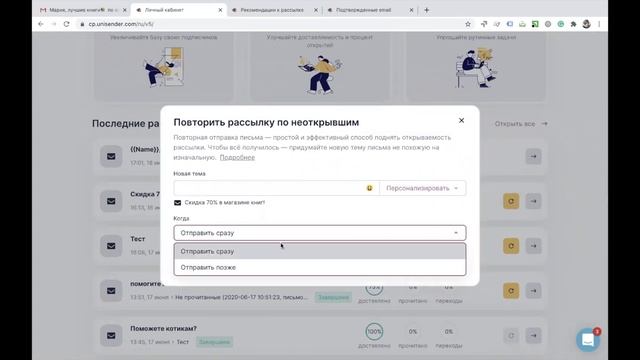Go forward in browser history
Image resolution: width=640 pixels, height=360 pixels.
(x=53, y=24)
